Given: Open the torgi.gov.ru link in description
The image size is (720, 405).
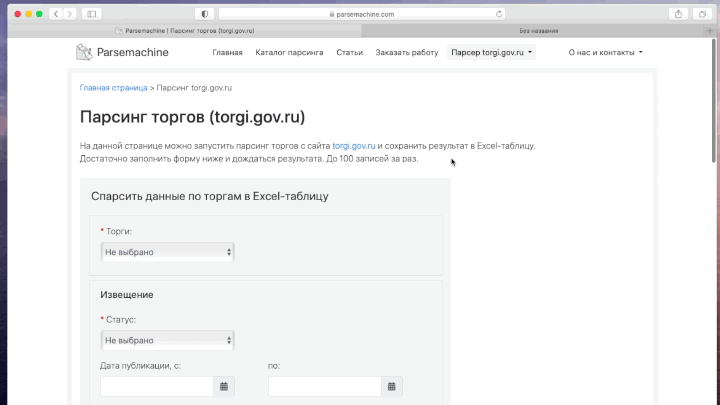Looking at the screenshot, I should pos(354,146).
